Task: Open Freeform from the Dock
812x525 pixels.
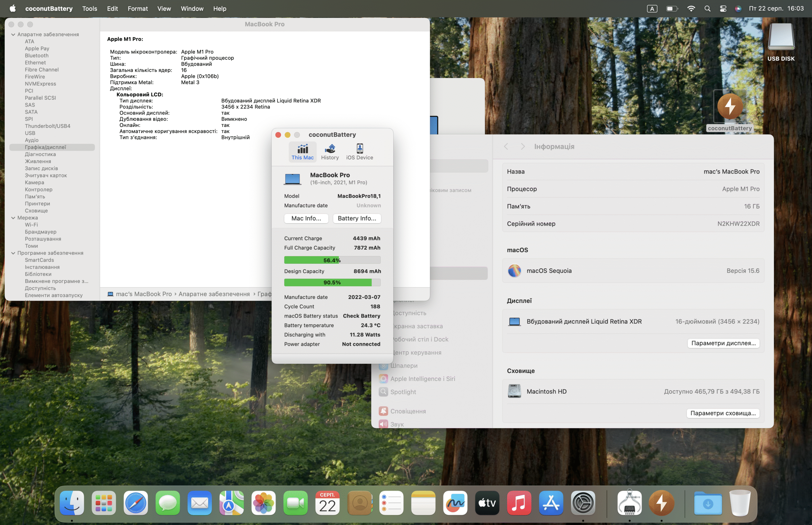Action: (455, 503)
